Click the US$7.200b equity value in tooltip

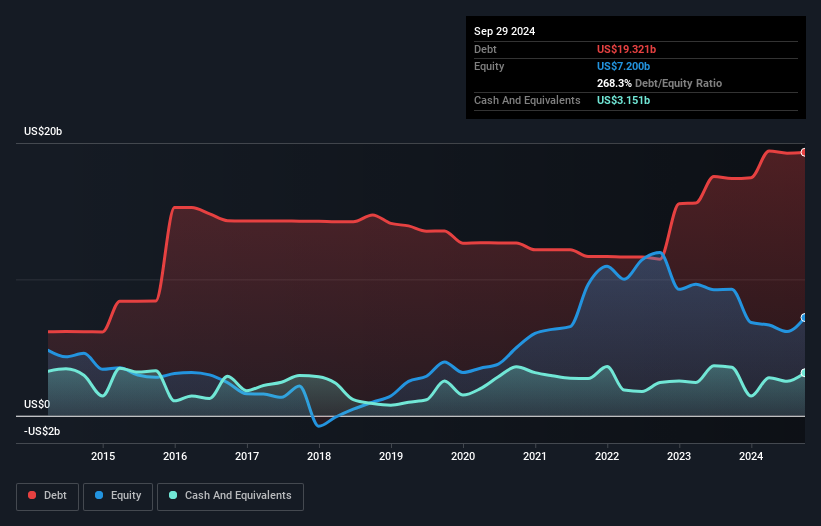coord(623,66)
